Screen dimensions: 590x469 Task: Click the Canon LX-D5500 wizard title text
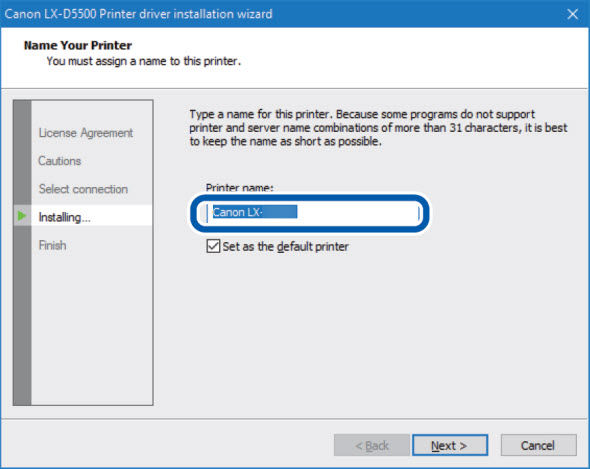(x=138, y=14)
